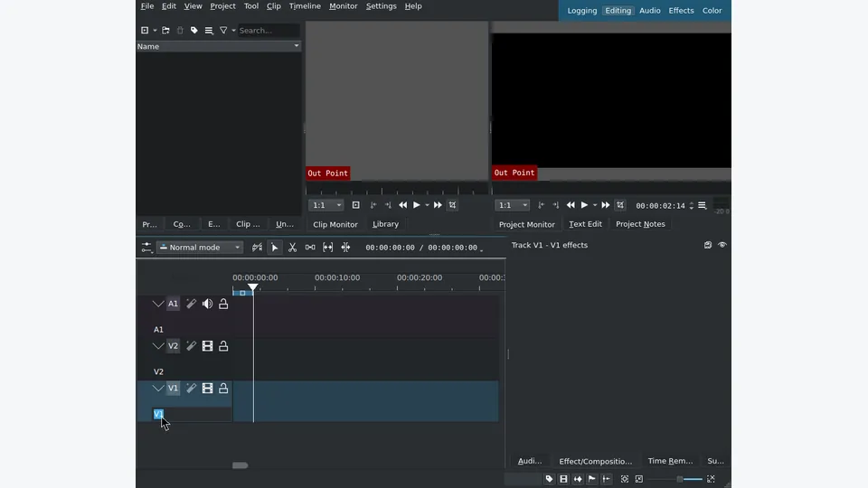Delete the selected bin item
The image size is (868, 488).
tap(180, 31)
